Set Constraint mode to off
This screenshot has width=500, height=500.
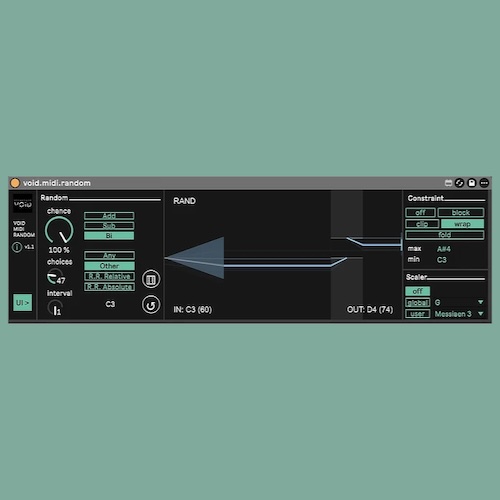click(420, 212)
